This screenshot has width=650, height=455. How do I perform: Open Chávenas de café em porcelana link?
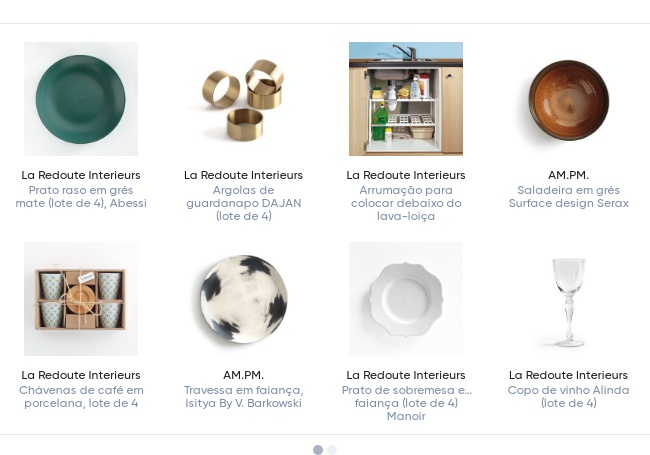tap(81, 397)
